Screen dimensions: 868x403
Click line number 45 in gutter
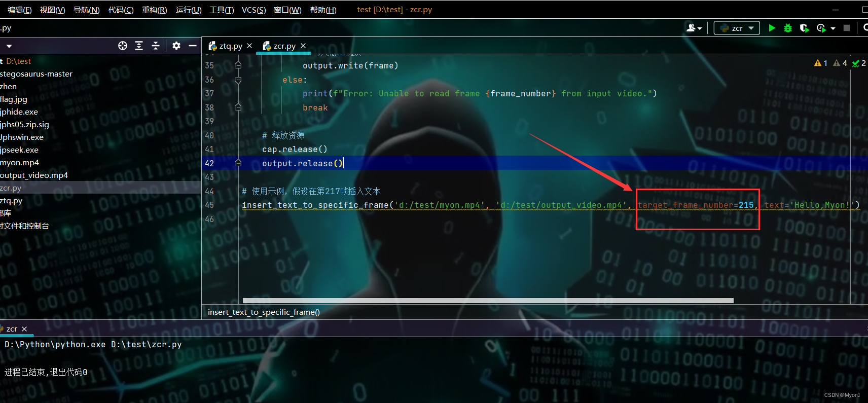tap(209, 205)
